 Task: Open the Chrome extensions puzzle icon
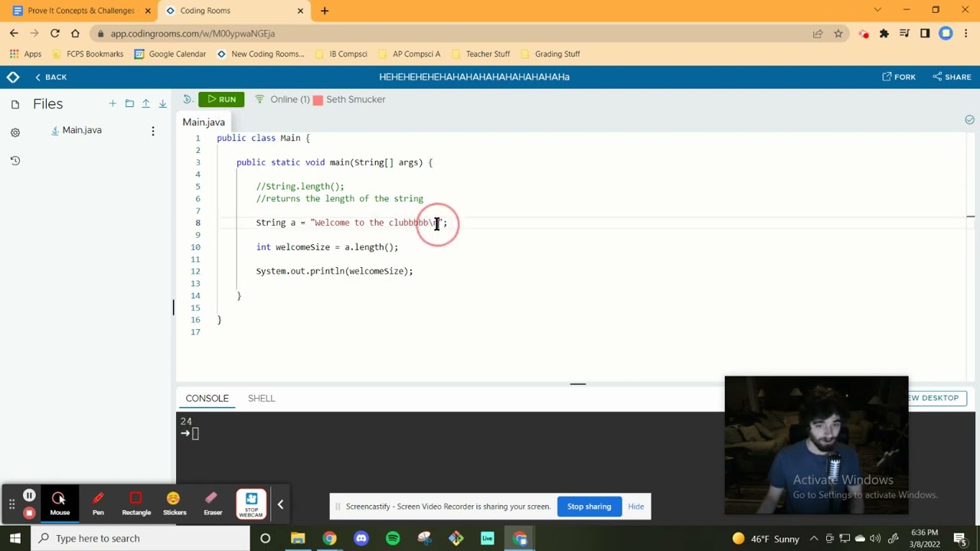point(884,34)
